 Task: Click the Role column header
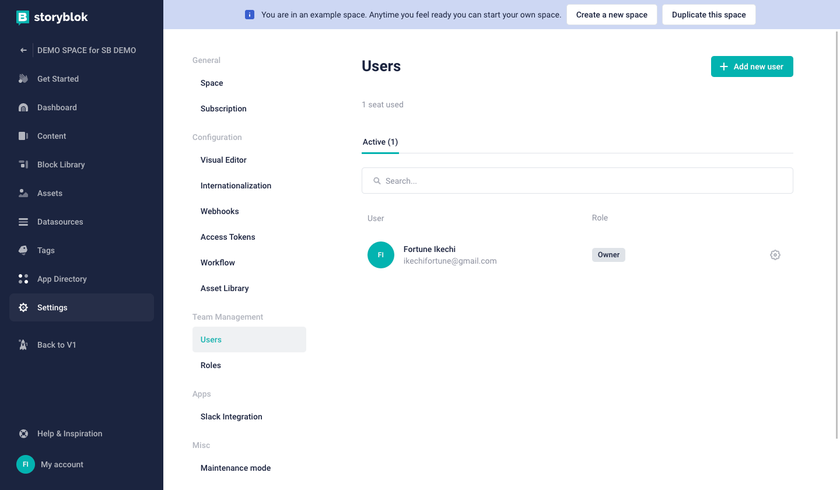(599, 218)
